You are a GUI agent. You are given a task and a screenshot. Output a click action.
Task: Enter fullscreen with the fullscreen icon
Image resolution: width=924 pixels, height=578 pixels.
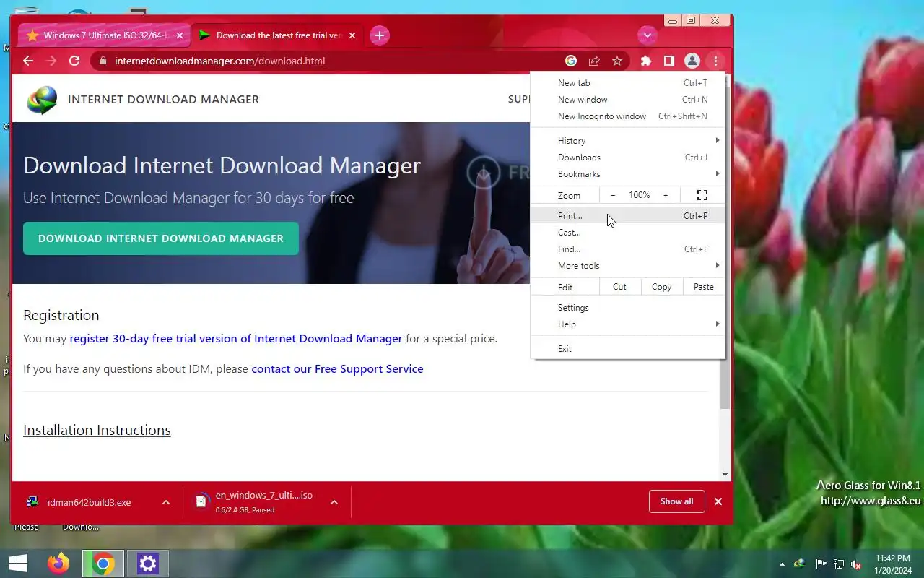click(702, 195)
